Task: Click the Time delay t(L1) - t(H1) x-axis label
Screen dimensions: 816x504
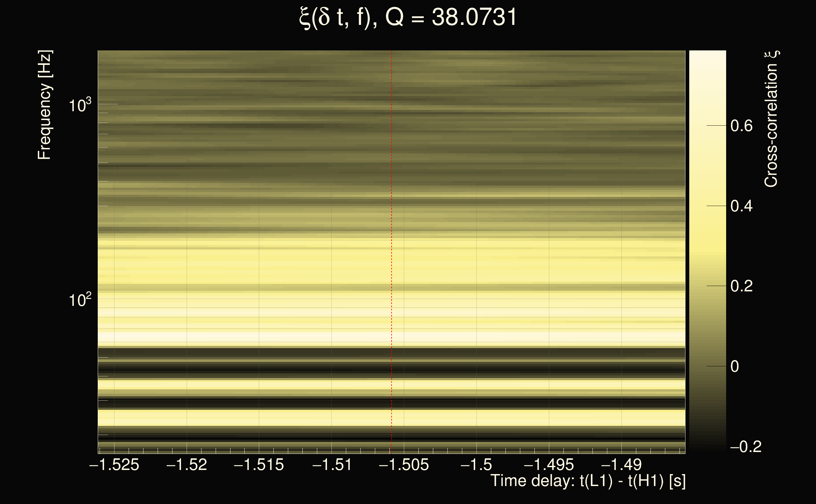Action: click(588, 481)
